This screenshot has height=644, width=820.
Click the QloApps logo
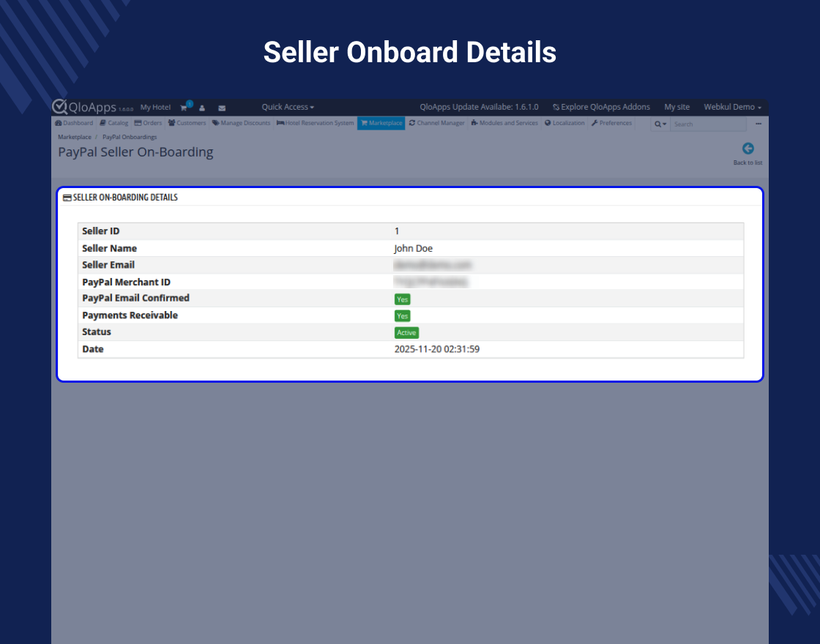pyautogui.click(x=83, y=107)
